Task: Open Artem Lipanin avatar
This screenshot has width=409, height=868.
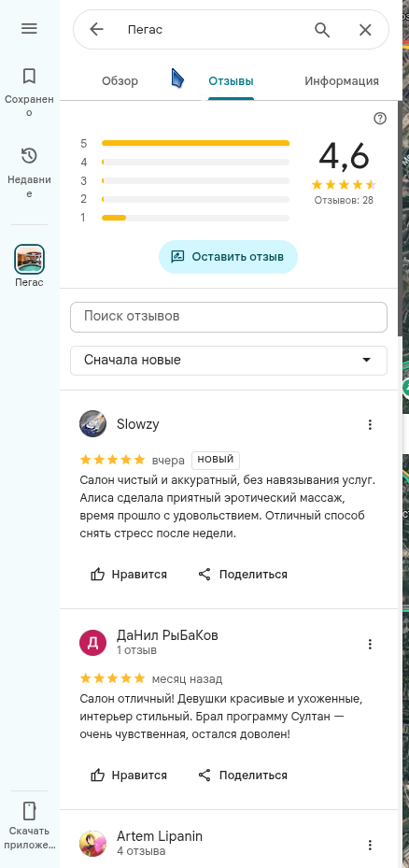Action: [x=93, y=844]
